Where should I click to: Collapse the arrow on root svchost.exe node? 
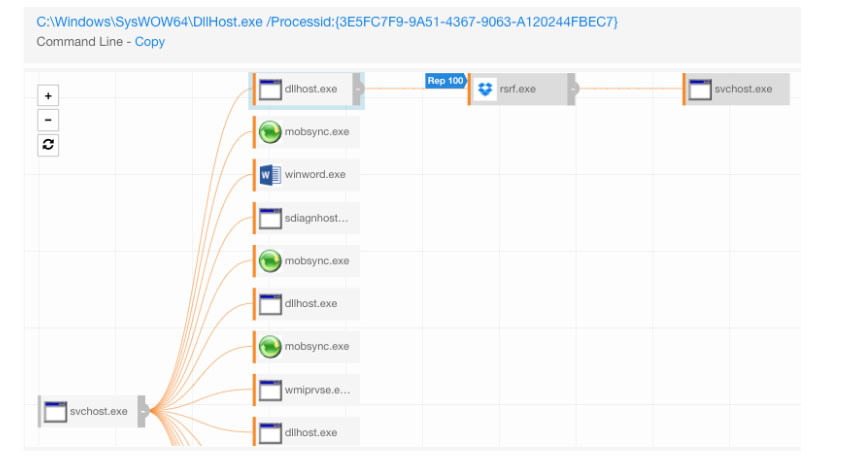[143, 411]
